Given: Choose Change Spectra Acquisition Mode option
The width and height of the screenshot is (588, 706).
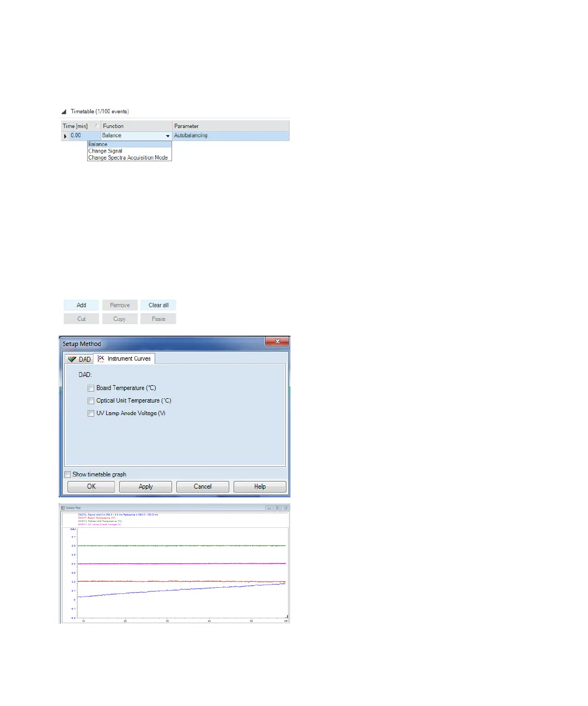Looking at the screenshot, I should [x=130, y=157].
